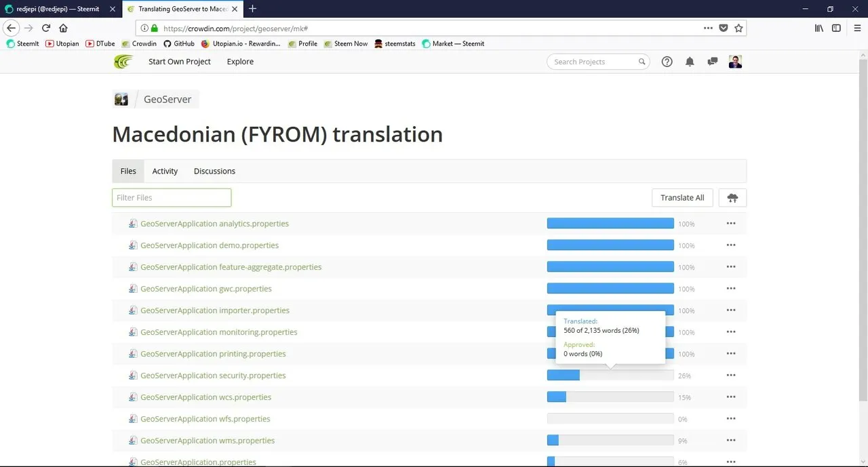Open the Steemit bookmark

click(x=23, y=43)
